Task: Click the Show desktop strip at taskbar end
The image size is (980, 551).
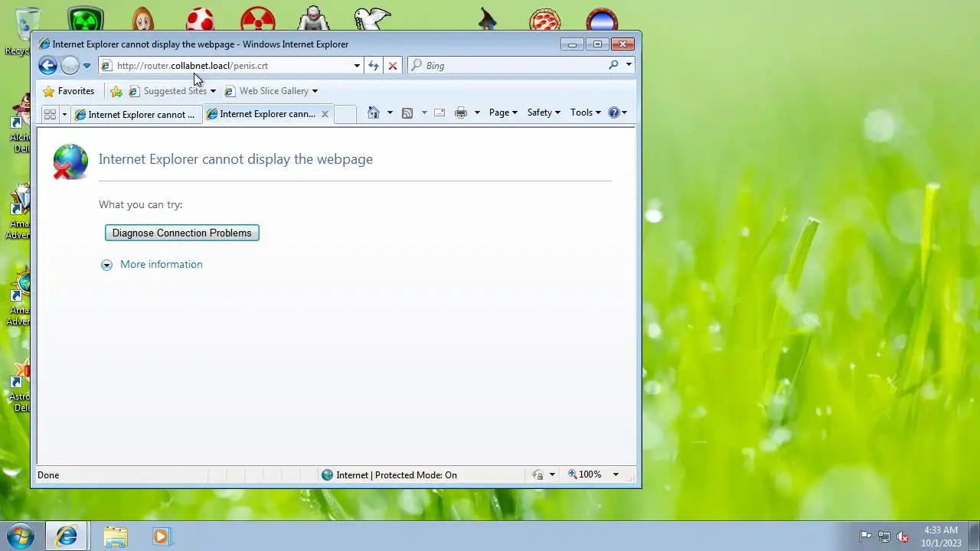Action: (x=974, y=536)
